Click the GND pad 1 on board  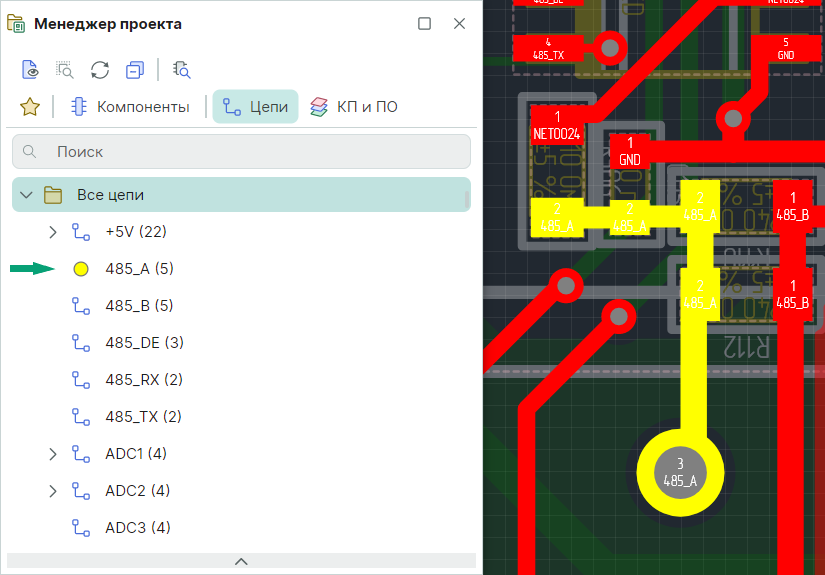point(630,150)
